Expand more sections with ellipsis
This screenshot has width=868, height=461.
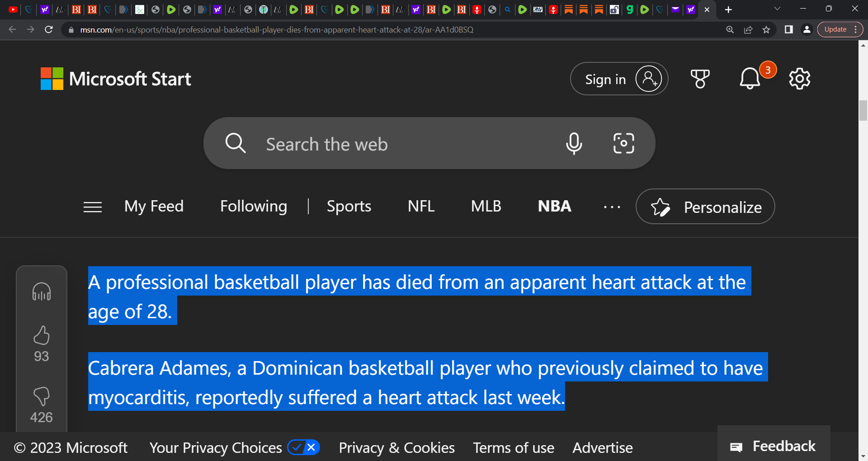pyautogui.click(x=612, y=207)
